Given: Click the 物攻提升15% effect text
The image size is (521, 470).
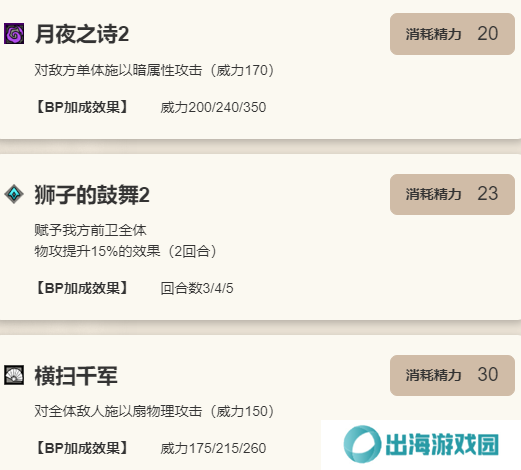Looking at the screenshot, I should (125, 251).
